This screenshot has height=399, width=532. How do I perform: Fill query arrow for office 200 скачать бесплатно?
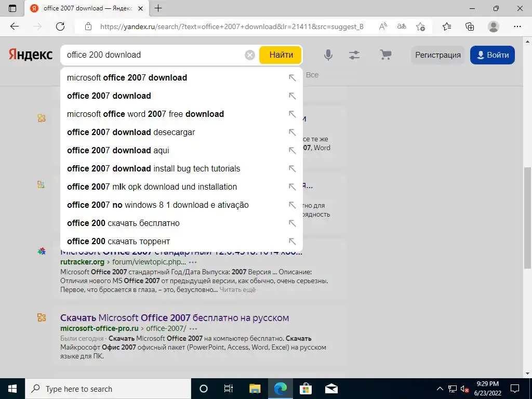(x=292, y=223)
